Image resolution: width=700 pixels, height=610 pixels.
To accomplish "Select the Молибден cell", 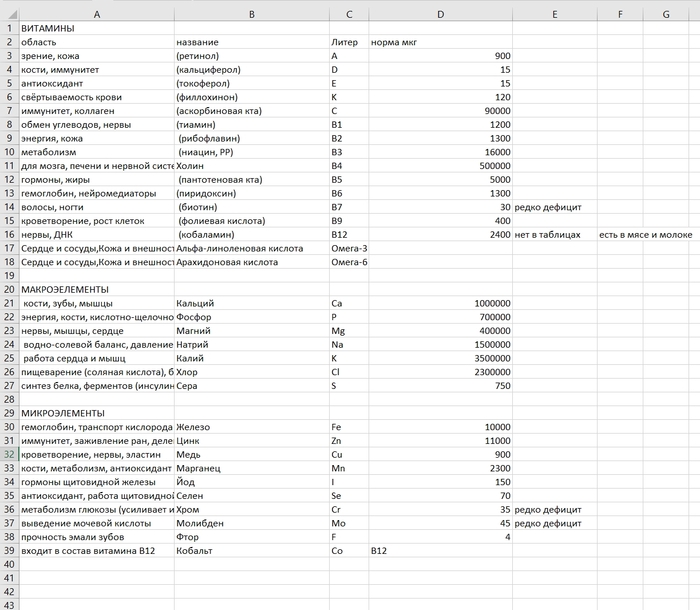I will (x=252, y=523).
